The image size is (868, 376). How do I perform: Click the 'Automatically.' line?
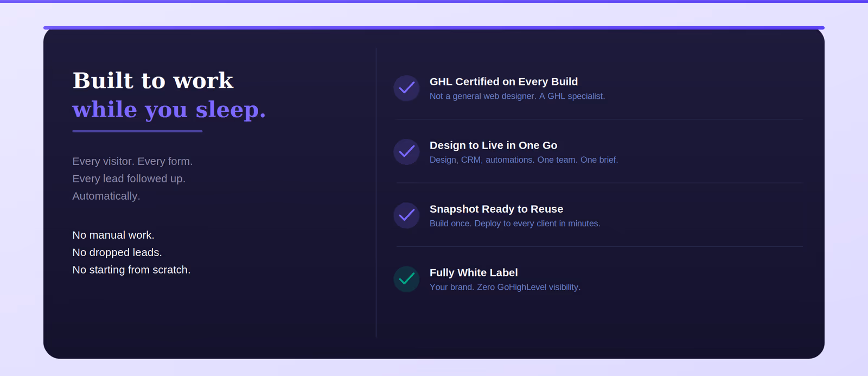106,196
